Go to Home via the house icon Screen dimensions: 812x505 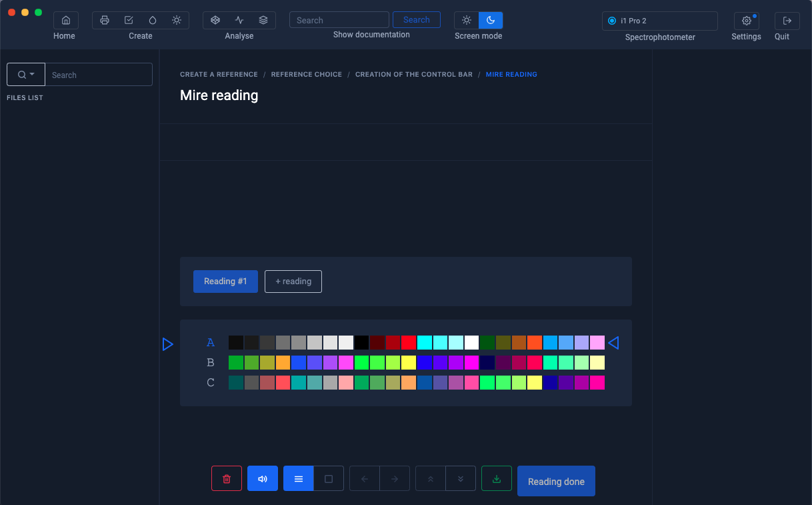pos(66,21)
